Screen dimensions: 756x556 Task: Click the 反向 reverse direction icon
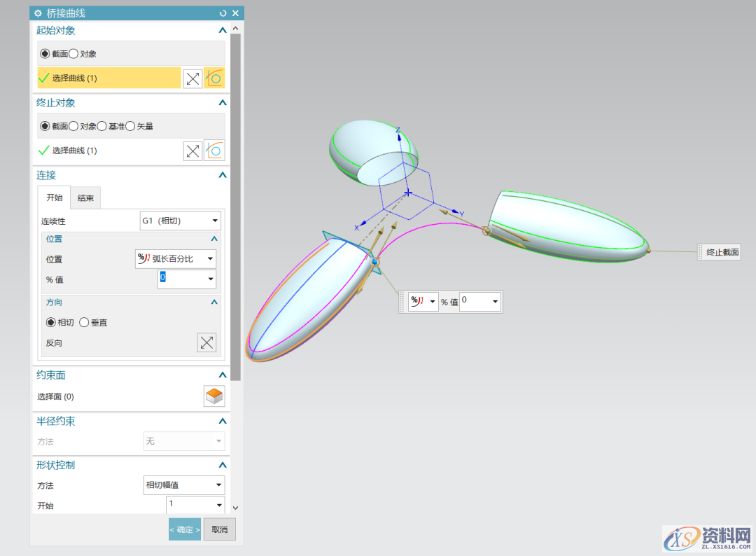point(206,342)
